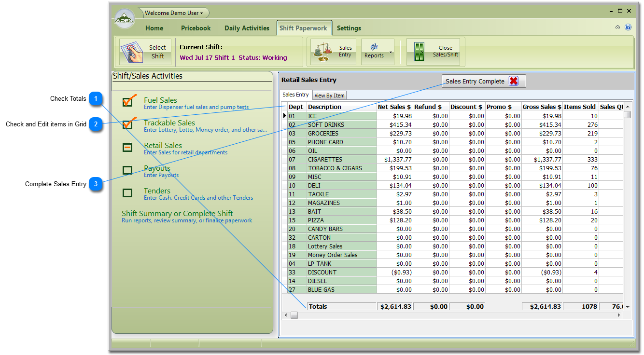Toggle the Tenders checkbox
The height and width of the screenshot is (355, 644).
pos(127,193)
